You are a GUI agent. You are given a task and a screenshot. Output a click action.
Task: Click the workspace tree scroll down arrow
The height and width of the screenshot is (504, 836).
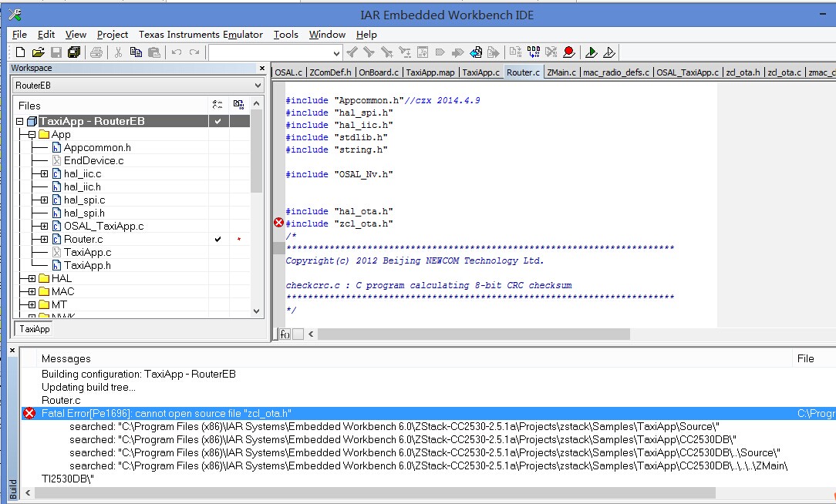(257, 311)
